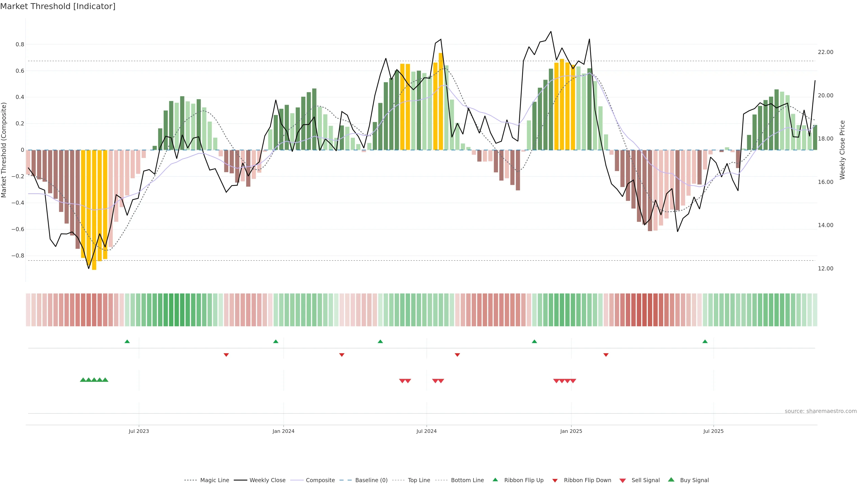
Task: Select the ribbon flip up marker before Jul 2023
Action: click(x=127, y=342)
